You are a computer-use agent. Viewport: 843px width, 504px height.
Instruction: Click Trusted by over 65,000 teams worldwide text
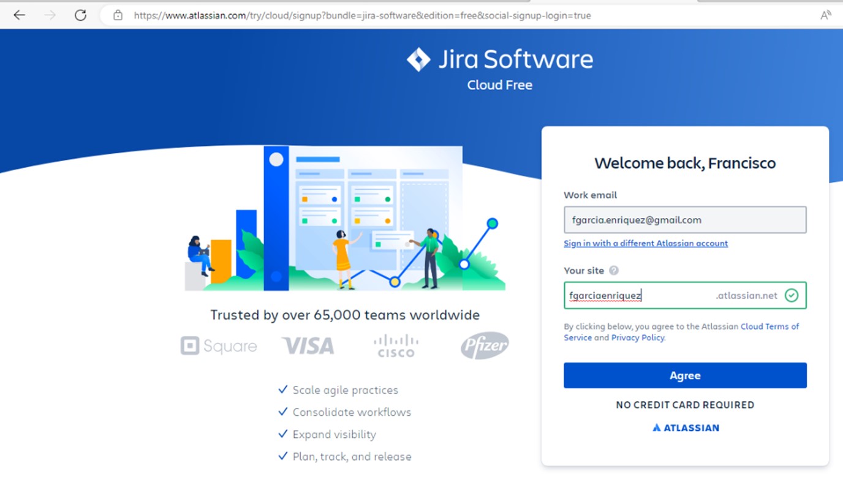(345, 315)
